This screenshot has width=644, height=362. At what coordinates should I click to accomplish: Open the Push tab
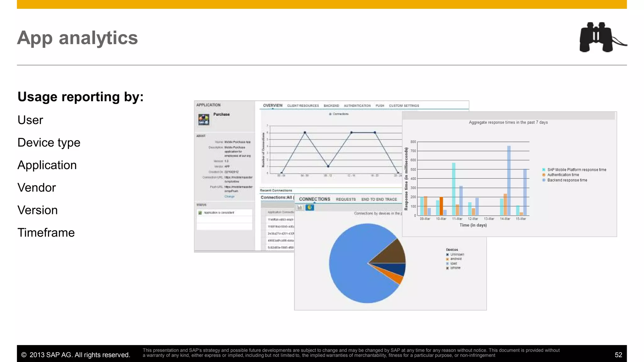coord(380,106)
